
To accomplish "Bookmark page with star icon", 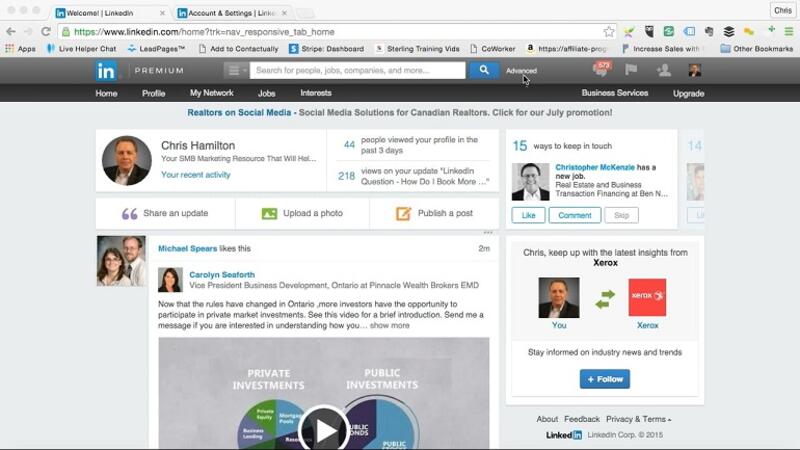I will click(609, 32).
